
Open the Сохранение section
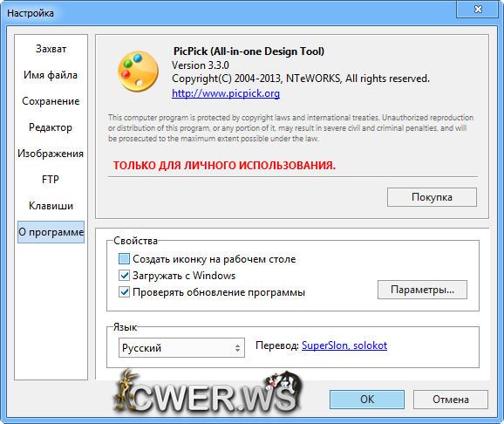pyautogui.click(x=51, y=101)
